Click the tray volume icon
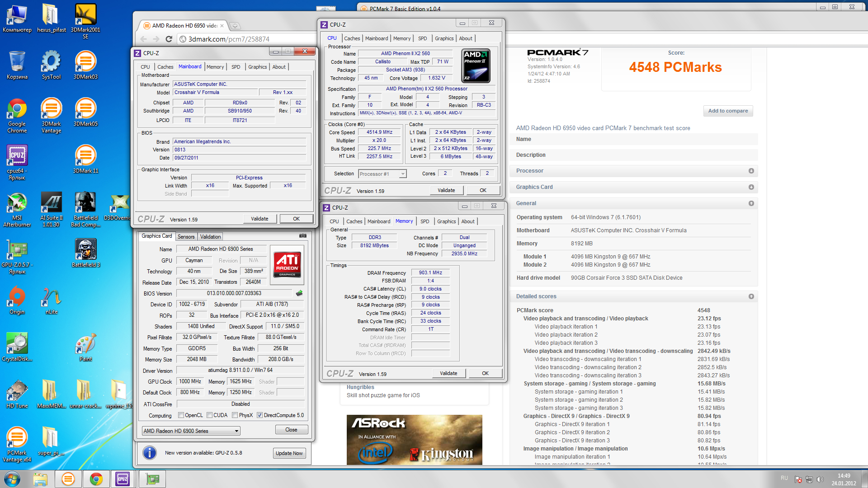The height and width of the screenshot is (488, 868). (820, 479)
